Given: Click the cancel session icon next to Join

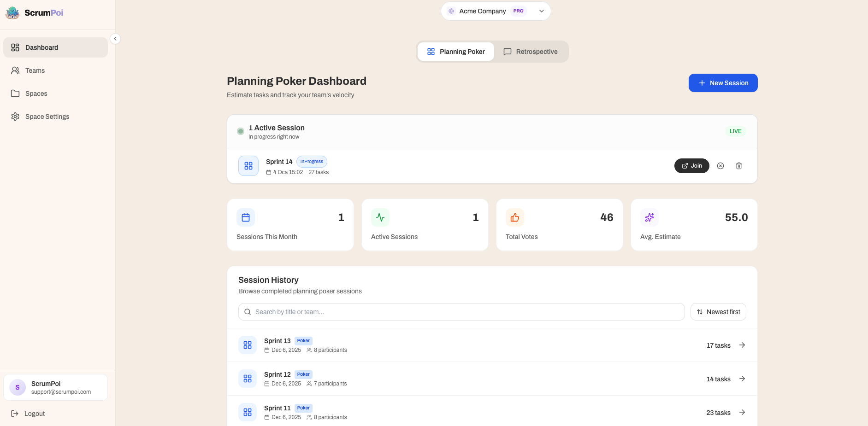Looking at the screenshot, I should 720,165.
